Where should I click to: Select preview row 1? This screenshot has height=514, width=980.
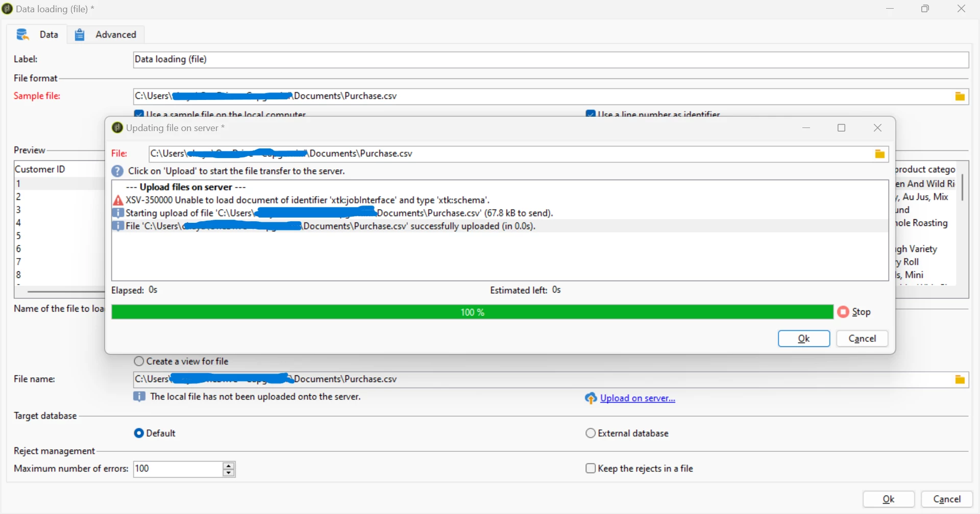[59, 184]
